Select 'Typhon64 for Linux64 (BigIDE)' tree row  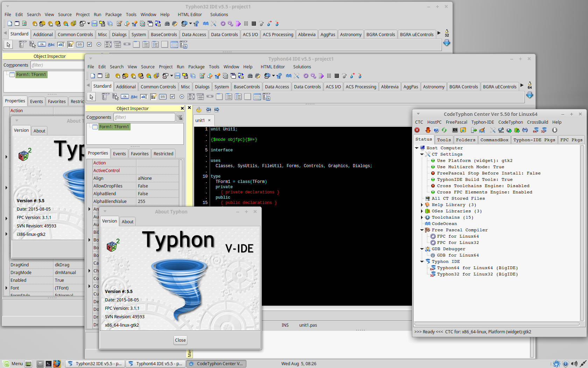(x=477, y=268)
